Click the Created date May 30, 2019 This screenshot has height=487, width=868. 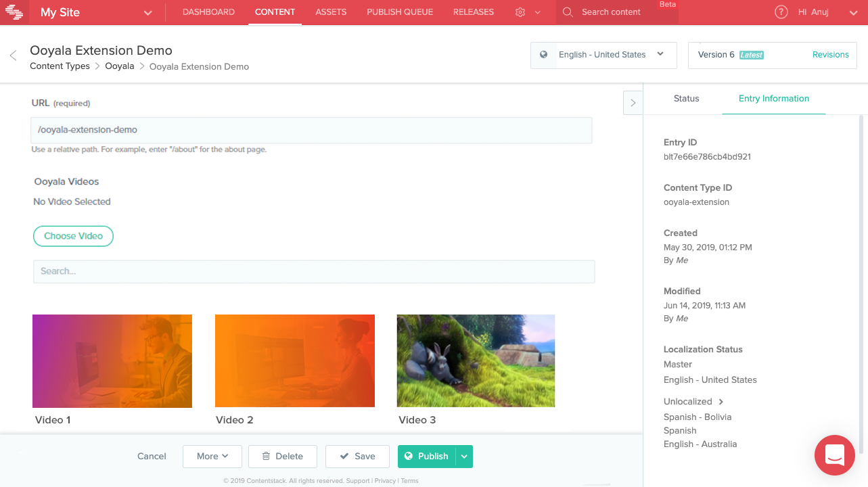pos(708,248)
